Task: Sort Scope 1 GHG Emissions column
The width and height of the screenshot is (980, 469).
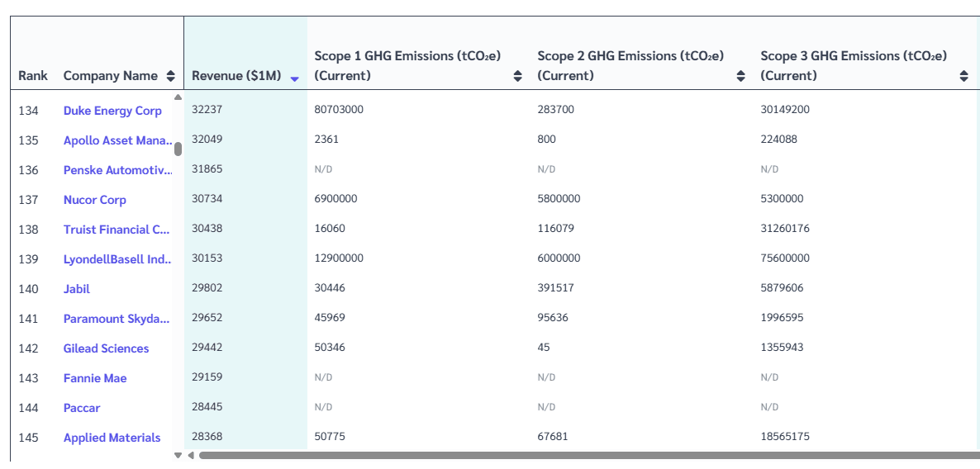Action: pos(517,76)
